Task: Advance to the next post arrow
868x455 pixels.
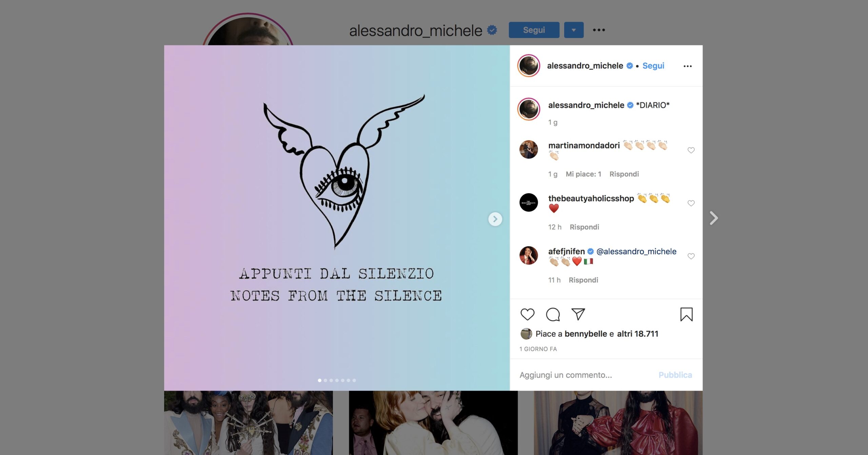Action: [714, 218]
